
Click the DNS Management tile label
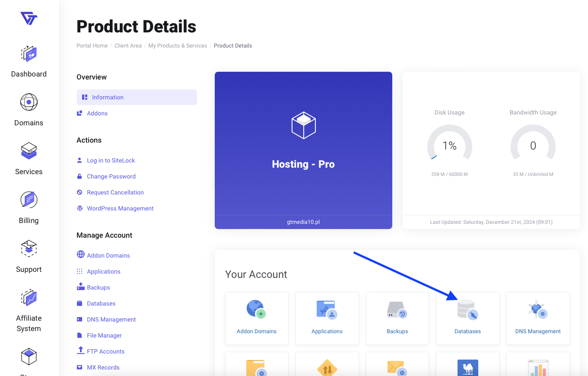538,331
